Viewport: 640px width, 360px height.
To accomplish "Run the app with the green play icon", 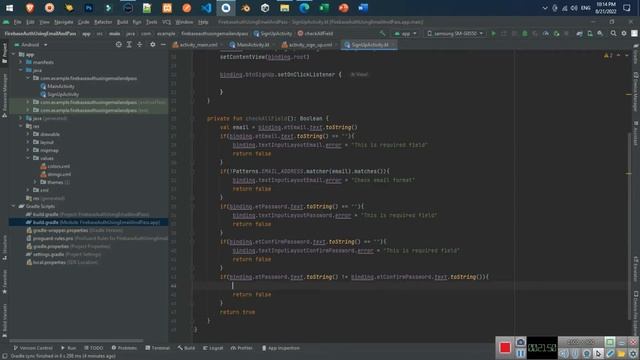I will pyautogui.click(x=493, y=33).
